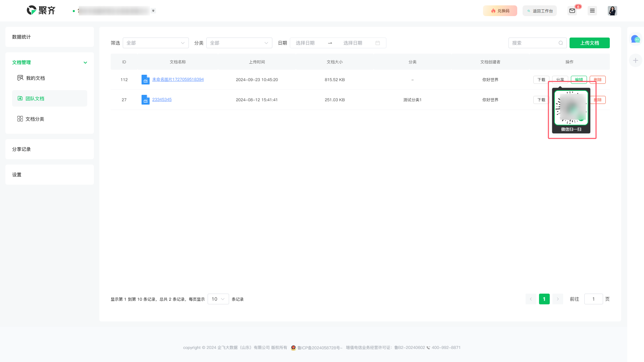Click the 文档创建者 column header
The height and width of the screenshot is (362, 644).
[490, 62]
